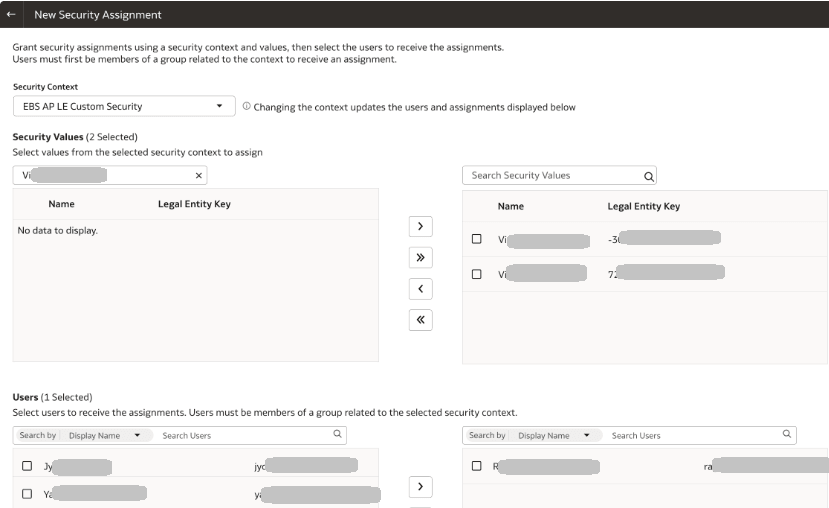Open left Search by Display Name dropdown
This screenshot has height=508, width=829.
(x=105, y=436)
